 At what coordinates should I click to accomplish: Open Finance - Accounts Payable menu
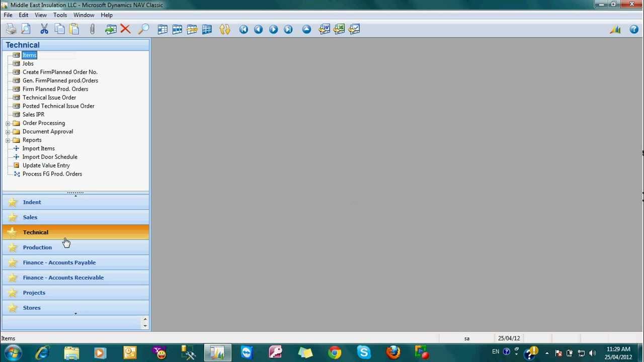[x=75, y=262]
